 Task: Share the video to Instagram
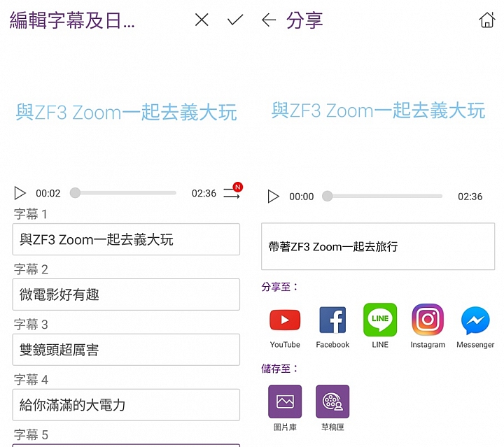(x=428, y=326)
